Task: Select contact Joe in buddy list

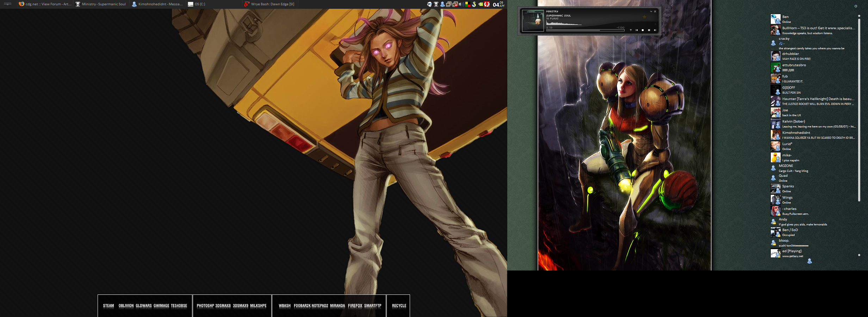Action: click(x=813, y=112)
